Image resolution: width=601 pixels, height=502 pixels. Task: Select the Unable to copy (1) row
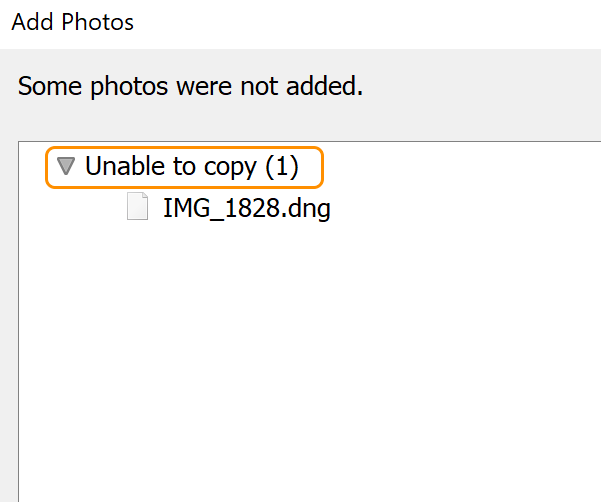192,166
